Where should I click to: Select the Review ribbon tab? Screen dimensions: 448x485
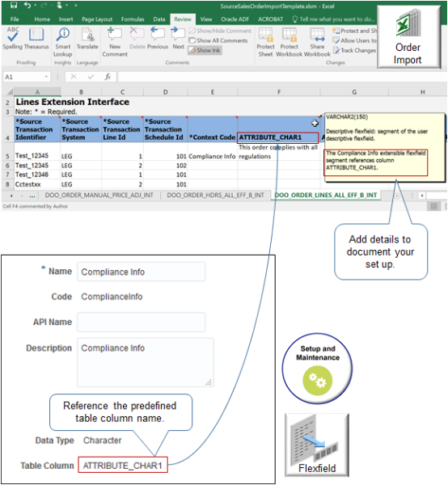[x=183, y=19]
